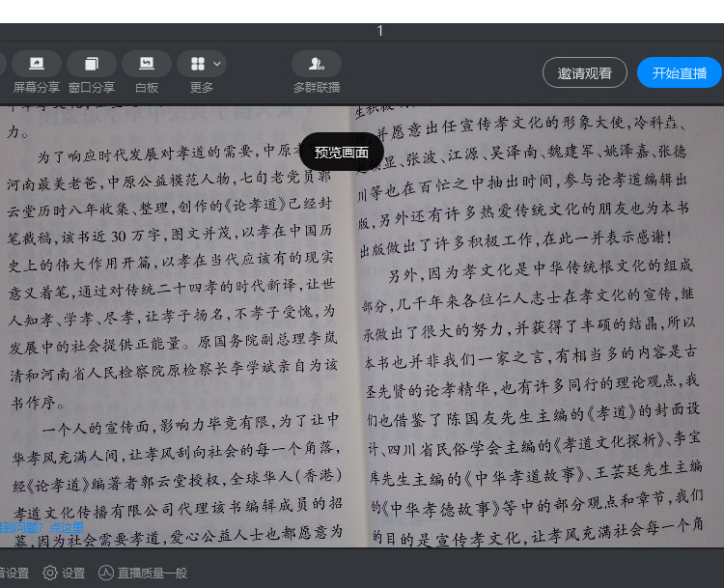This screenshot has height=588, width=724.
Task: Click the 预览画面 preview badge
Action: point(341,152)
